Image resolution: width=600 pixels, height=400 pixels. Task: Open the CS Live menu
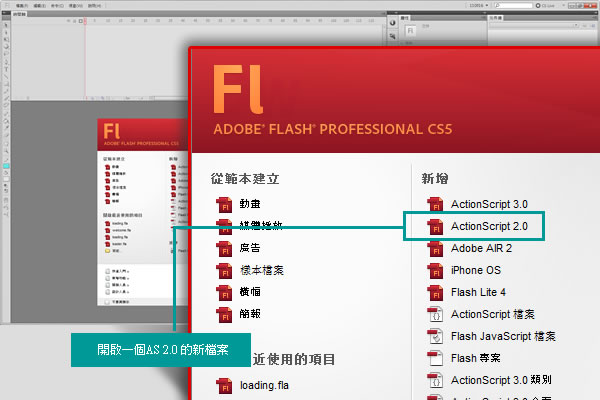(x=545, y=6)
